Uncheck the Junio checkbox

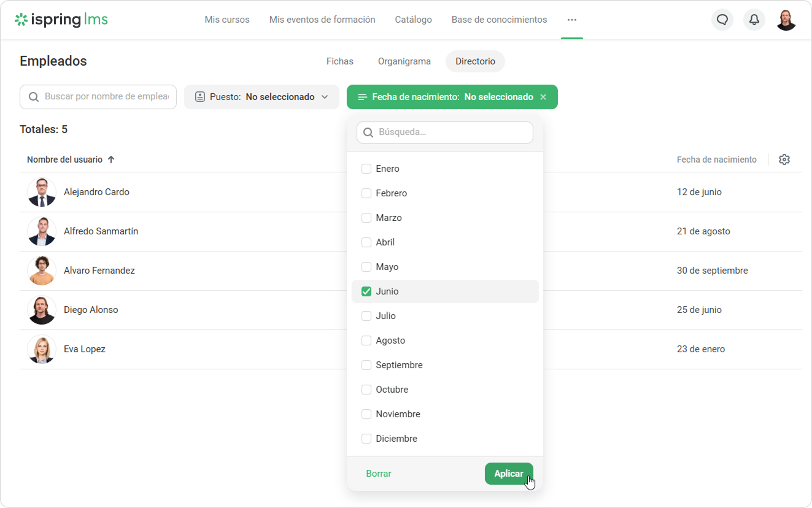coord(366,291)
